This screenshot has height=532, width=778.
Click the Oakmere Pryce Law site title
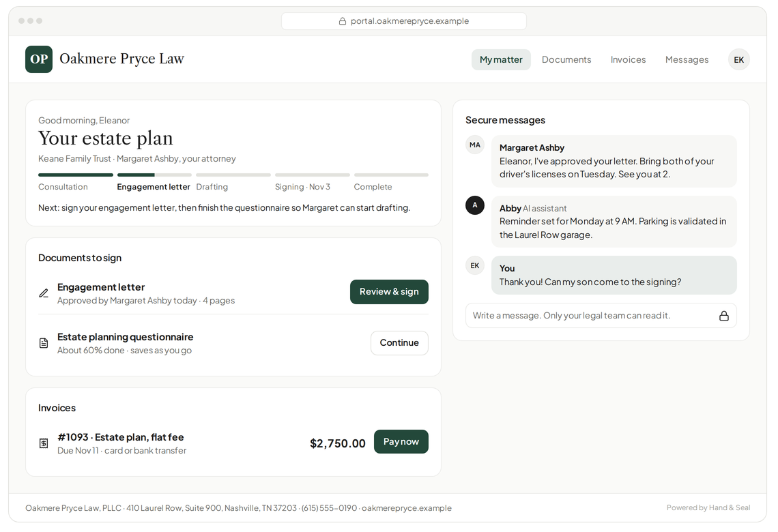coord(121,59)
